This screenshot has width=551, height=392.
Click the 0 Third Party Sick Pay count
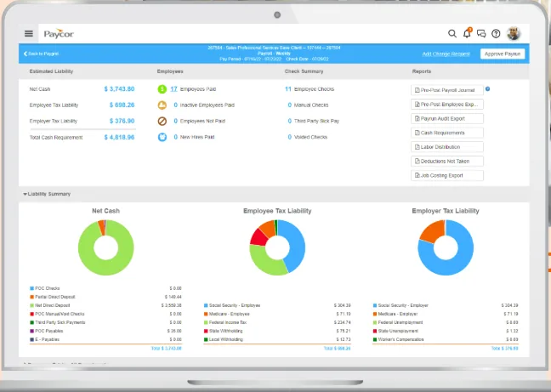(x=290, y=122)
